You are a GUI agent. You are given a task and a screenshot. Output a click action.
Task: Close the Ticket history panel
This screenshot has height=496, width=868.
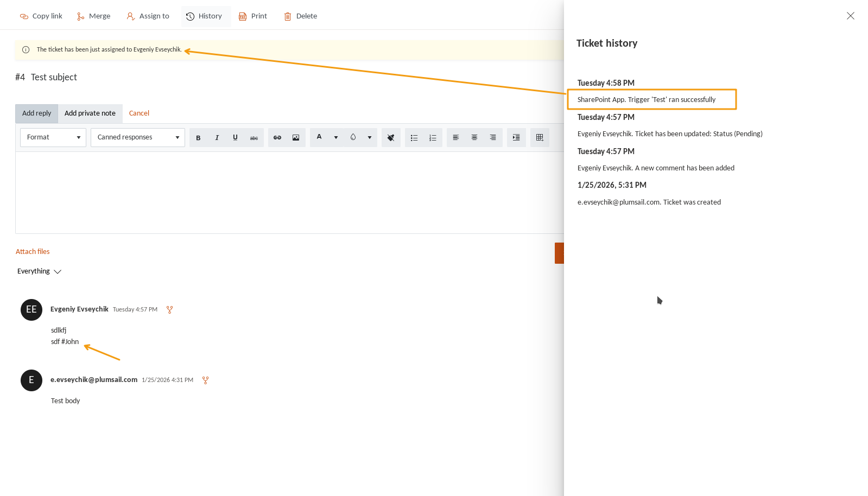tap(850, 16)
